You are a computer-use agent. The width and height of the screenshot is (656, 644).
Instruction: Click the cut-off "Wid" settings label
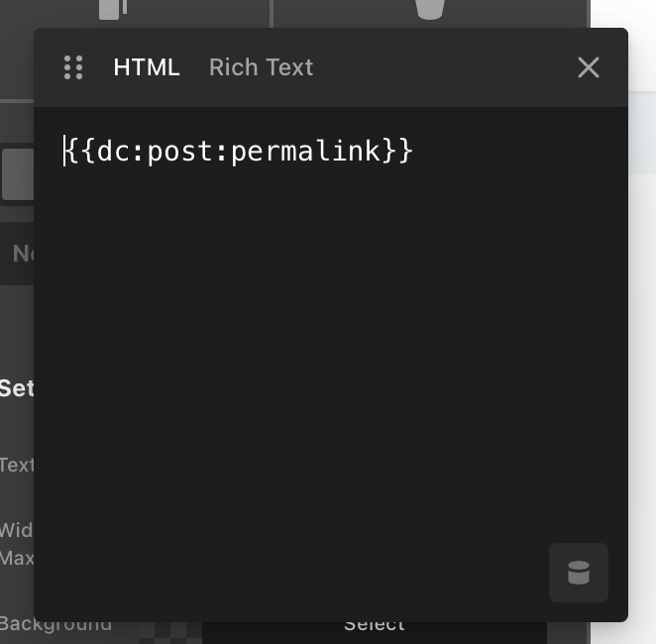pyautogui.click(x=16, y=530)
